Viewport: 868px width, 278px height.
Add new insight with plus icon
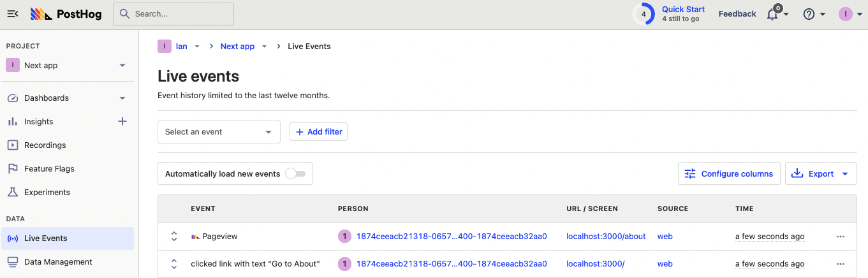coord(122,121)
